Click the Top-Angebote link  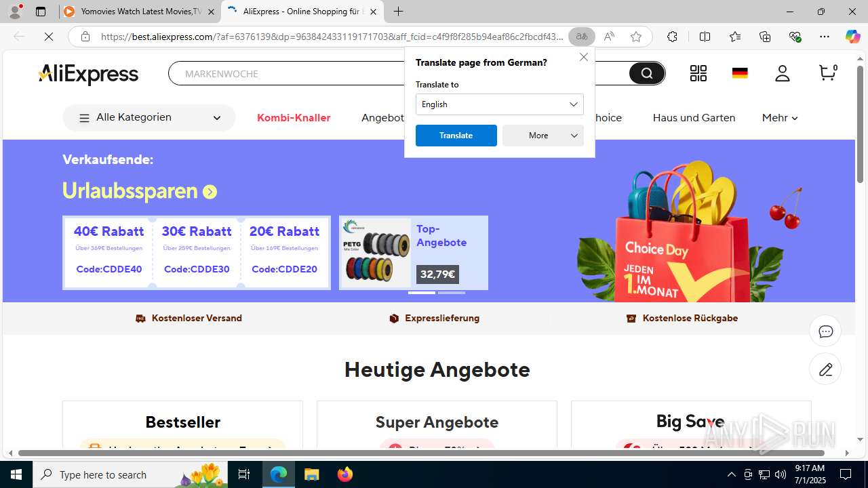click(x=441, y=236)
